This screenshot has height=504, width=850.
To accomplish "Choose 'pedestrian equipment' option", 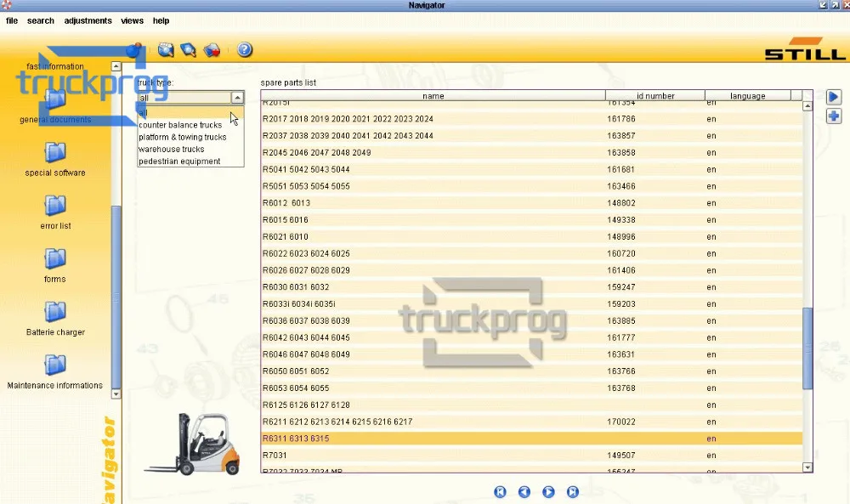I will point(190,161).
